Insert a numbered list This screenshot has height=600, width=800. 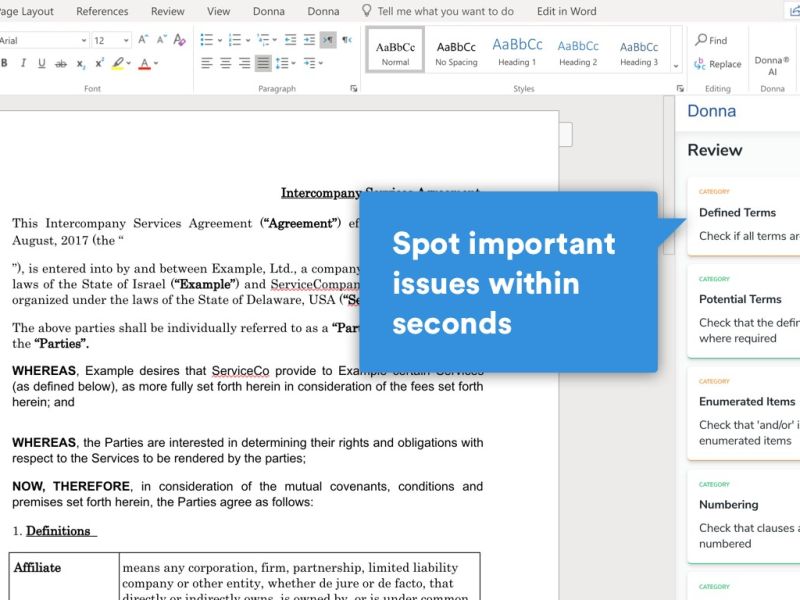coord(235,40)
